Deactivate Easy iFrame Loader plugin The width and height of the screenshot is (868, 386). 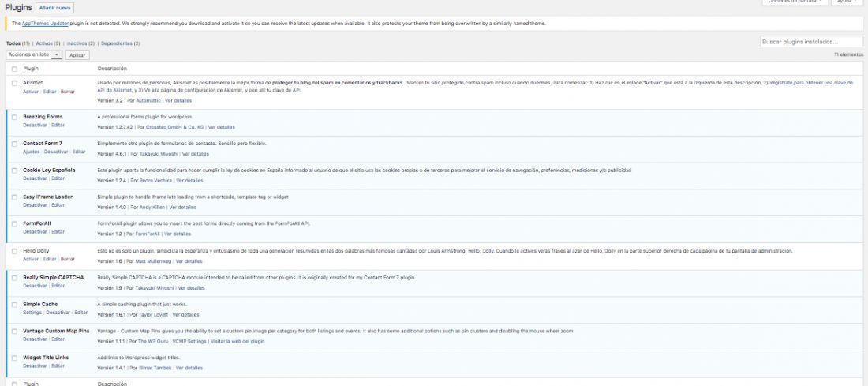pos(36,205)
